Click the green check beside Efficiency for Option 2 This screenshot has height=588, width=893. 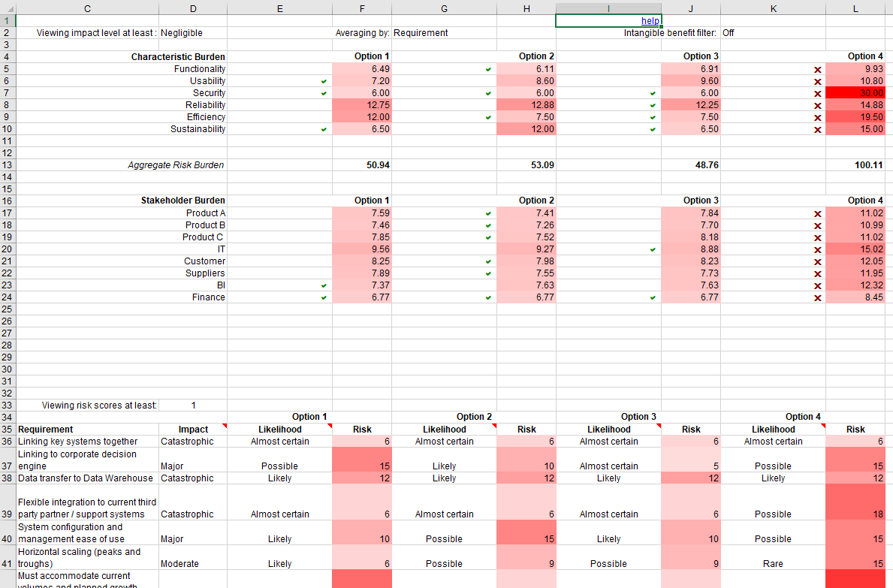(487, 116)
